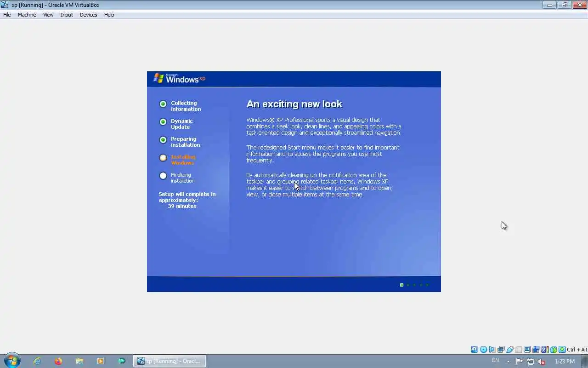Click the 'xp [Running] - Oracle VM VirtualBox' title text

point(56,5)
